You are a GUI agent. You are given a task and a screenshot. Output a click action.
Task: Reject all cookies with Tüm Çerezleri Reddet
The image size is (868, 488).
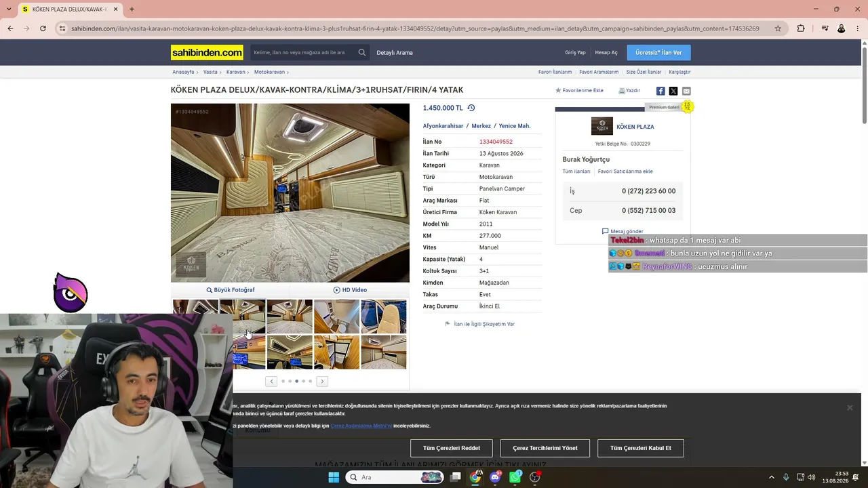(x=452, y=448)
